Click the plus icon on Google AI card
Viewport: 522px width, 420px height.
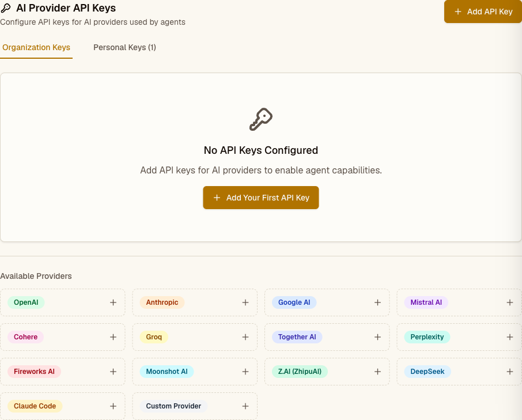pos(377,302)
